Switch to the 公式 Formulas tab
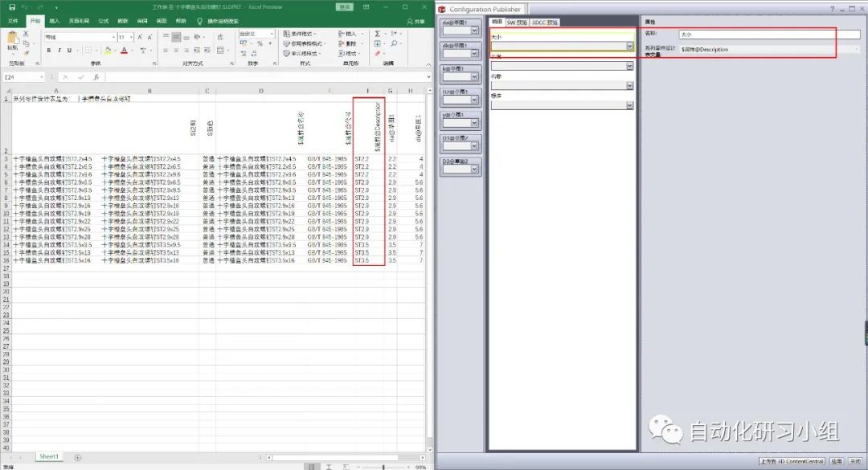The height and width of the screenshot is (470, 868). (104, 21)
